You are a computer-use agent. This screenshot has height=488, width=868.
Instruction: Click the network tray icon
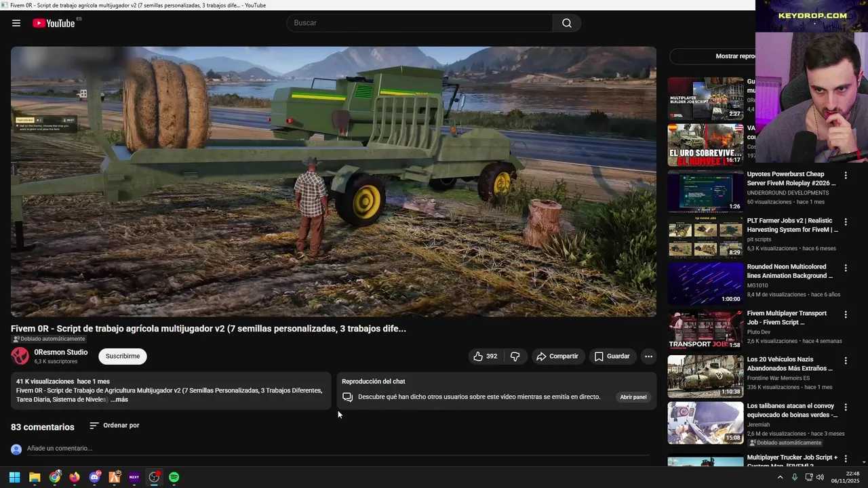(808, 477)
